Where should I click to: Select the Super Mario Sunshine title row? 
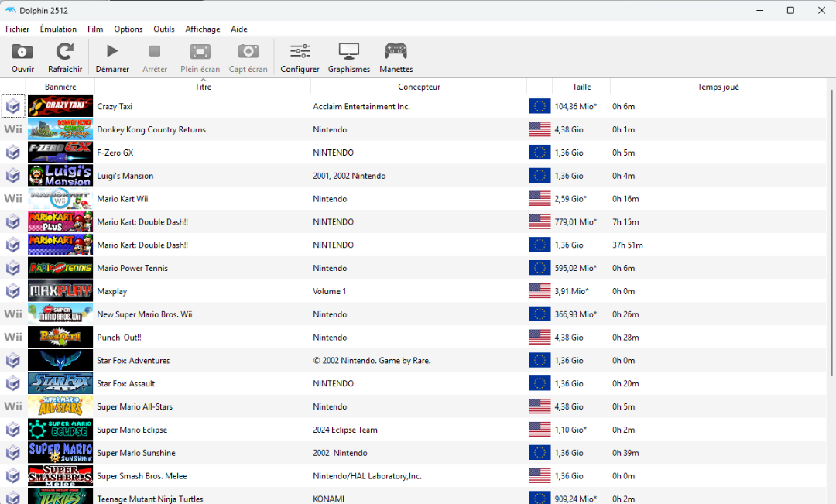click(x=136, y=453)
